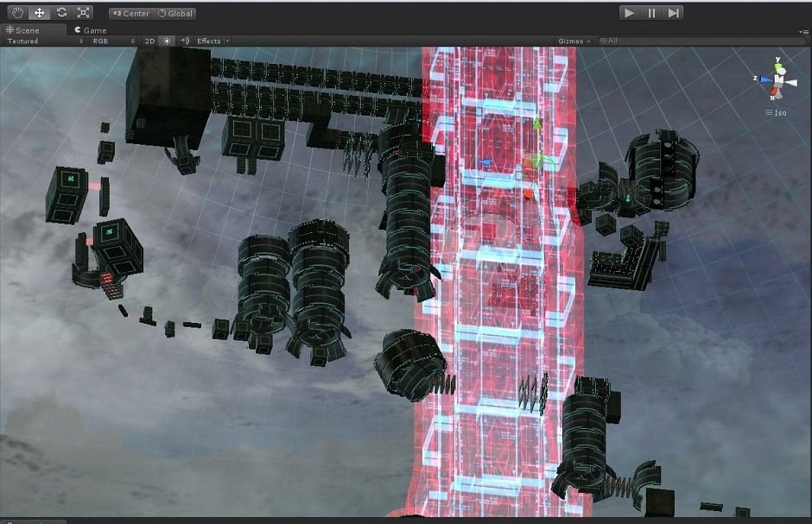812x524 pixels.
Task: Select the Rotate tool
Action: 61,13
